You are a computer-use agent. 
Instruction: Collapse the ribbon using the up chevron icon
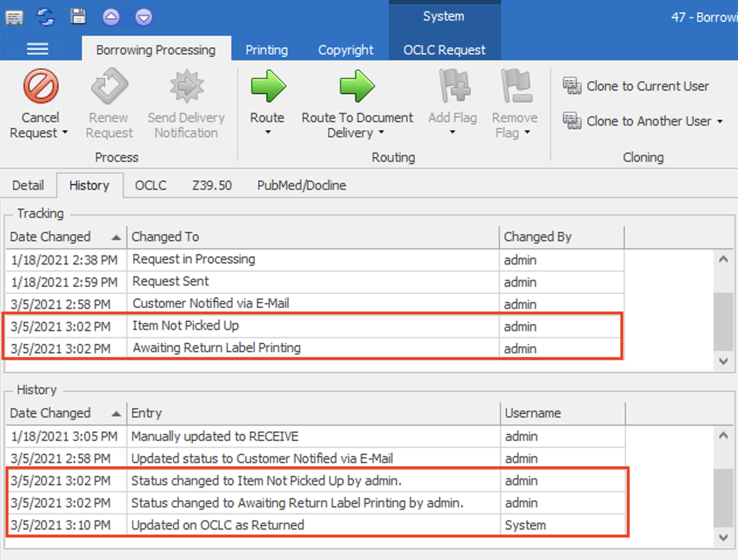click(110, 17)
